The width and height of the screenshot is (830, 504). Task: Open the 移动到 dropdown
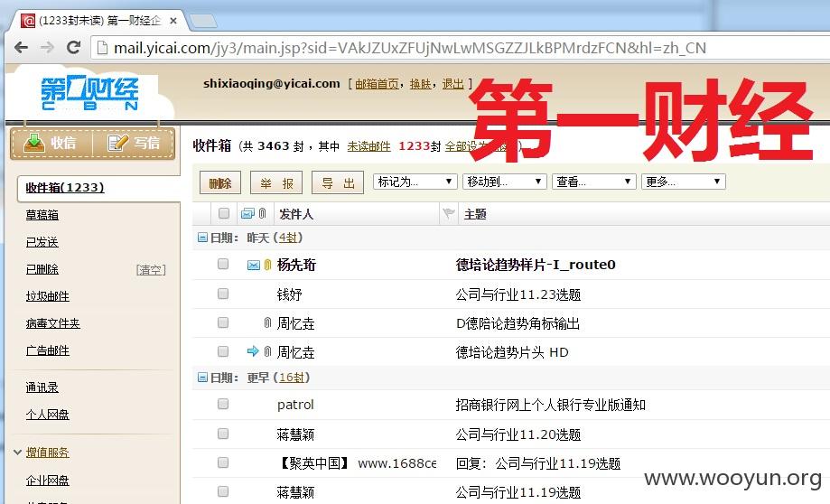(x=505, y=182)
